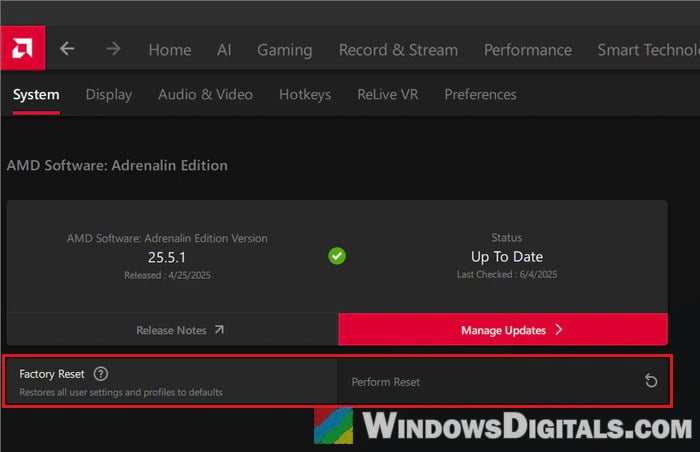The image size is (700, 452).
Task: Open the Home tab
Action: (x=170, y=50)
